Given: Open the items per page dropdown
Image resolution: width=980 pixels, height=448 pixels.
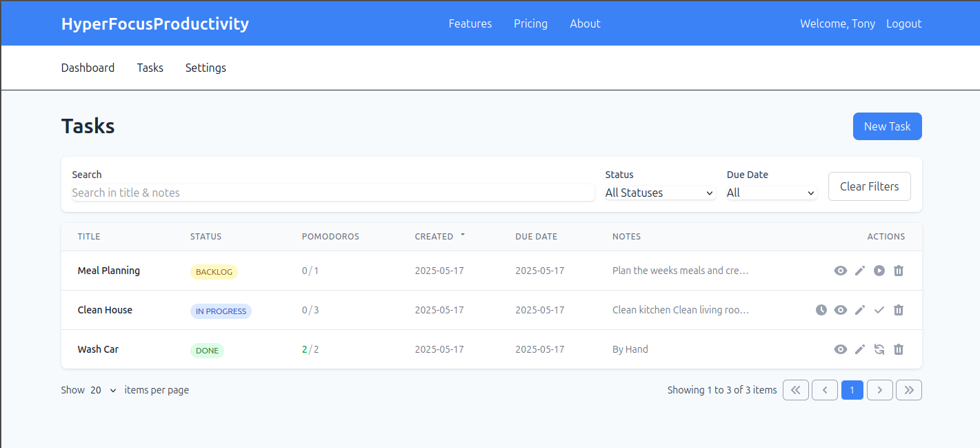Looking at the screenshot, I should click(x=103, y=390).
